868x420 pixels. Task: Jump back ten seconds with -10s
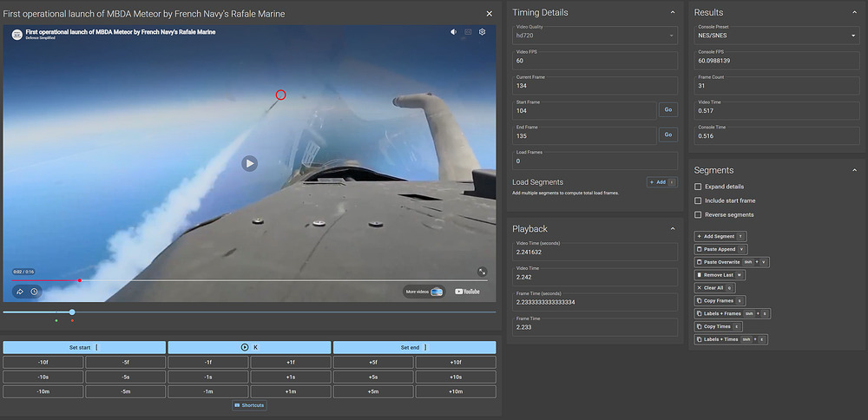pos(43,377)
